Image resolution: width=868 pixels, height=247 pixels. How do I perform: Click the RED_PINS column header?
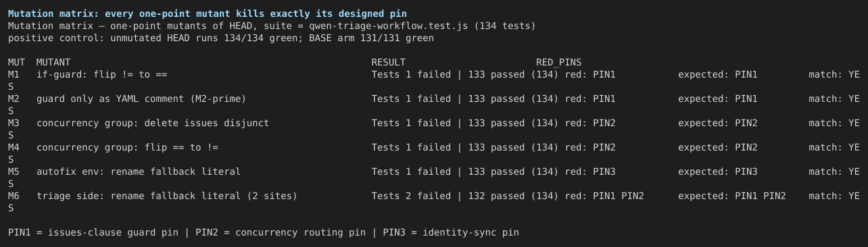(x=558, y=62)
